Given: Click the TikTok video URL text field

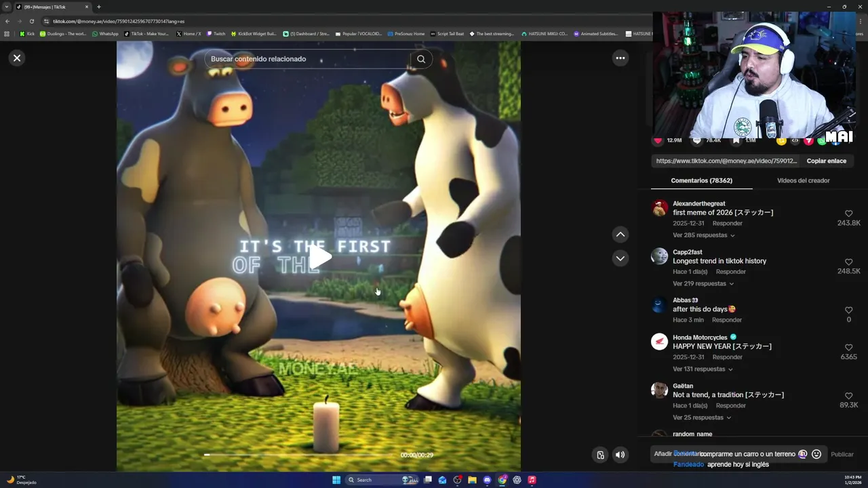Looking at the screenshot, I should point(726,161).
